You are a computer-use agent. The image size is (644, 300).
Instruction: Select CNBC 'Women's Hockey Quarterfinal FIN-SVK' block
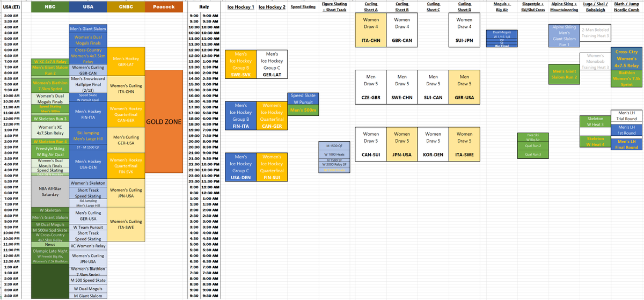pos(126,166)
